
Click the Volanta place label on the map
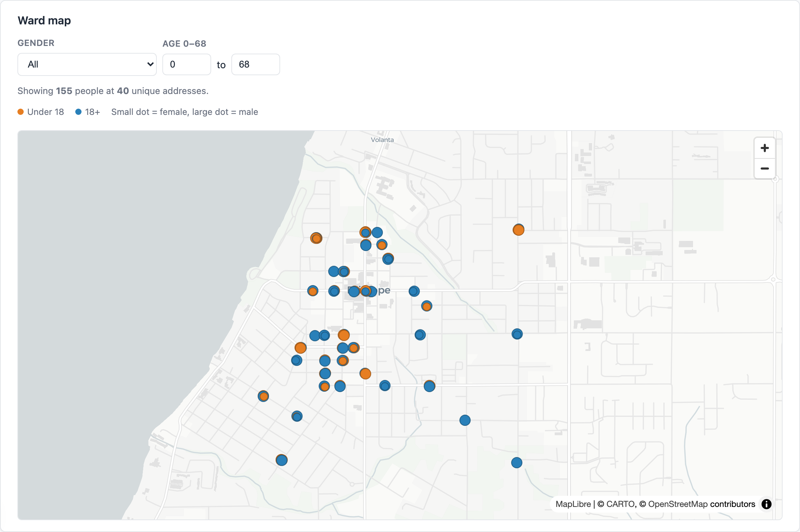(382, 140)
